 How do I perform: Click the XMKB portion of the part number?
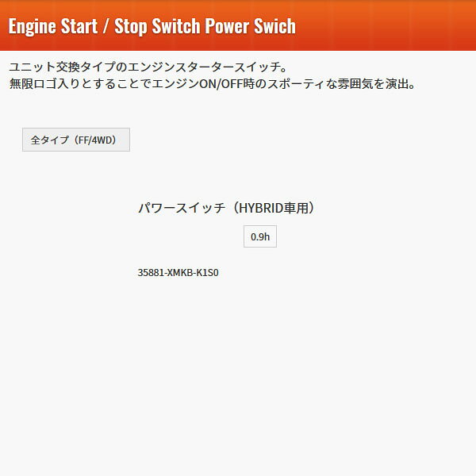[x=180, y=273]
